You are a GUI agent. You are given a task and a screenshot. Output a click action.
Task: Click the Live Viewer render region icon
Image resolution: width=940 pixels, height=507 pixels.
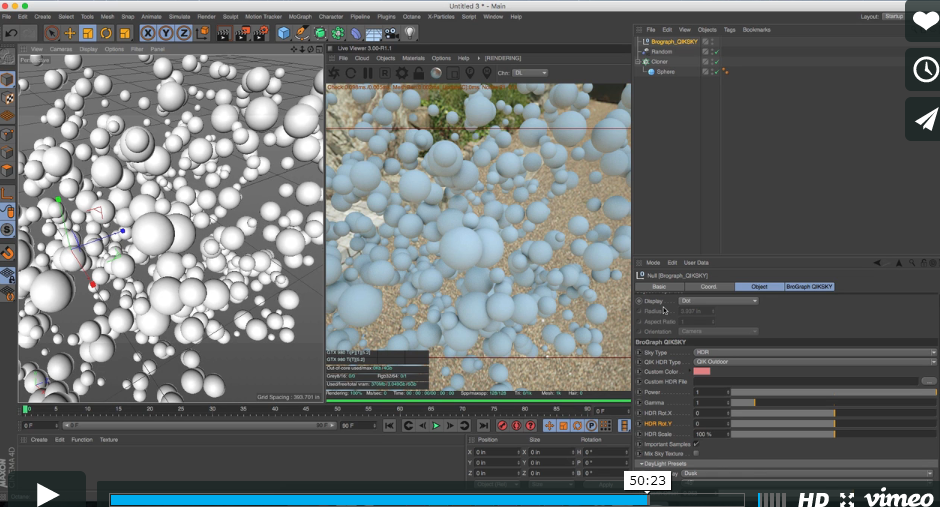click(453, 73)
